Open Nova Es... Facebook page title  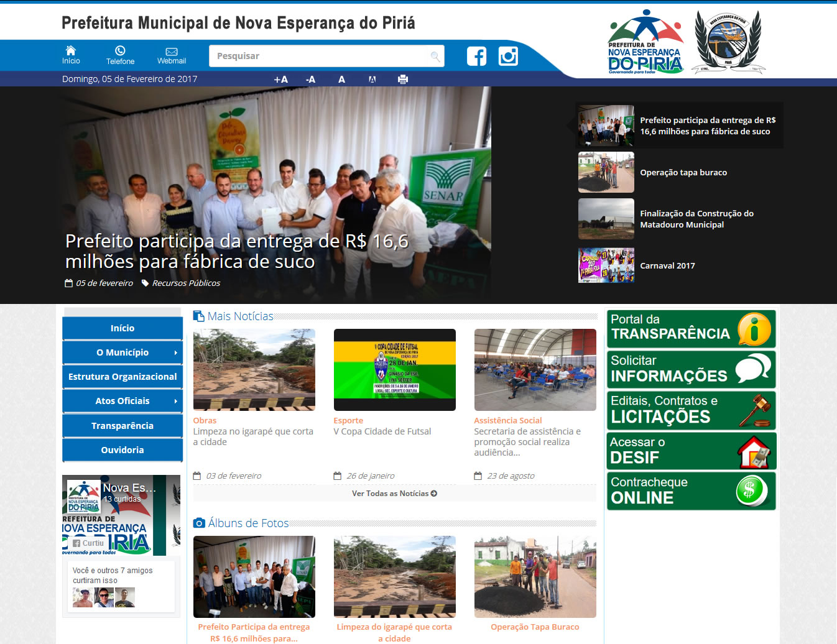(129, 488)
